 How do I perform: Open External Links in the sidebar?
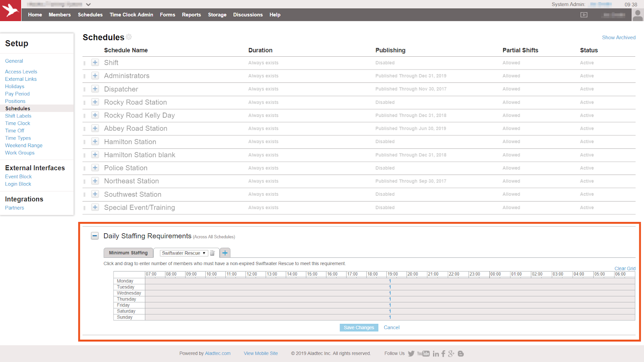tap(21, 79)
